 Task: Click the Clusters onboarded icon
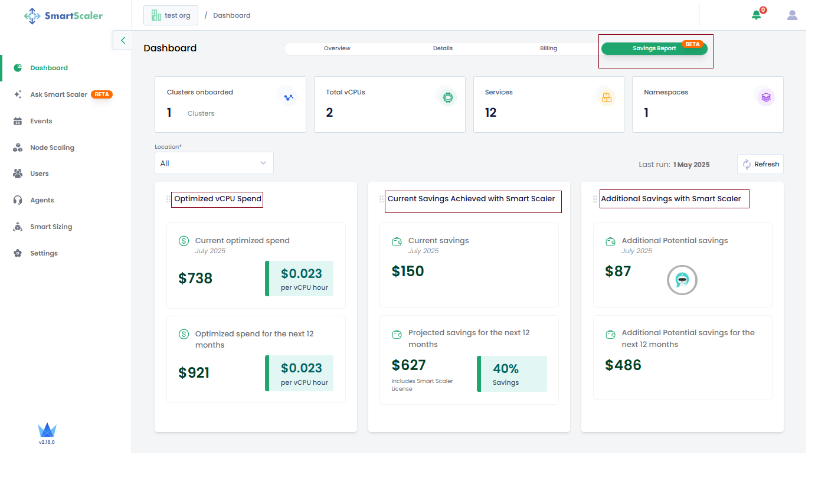click(x=288, y=96)
